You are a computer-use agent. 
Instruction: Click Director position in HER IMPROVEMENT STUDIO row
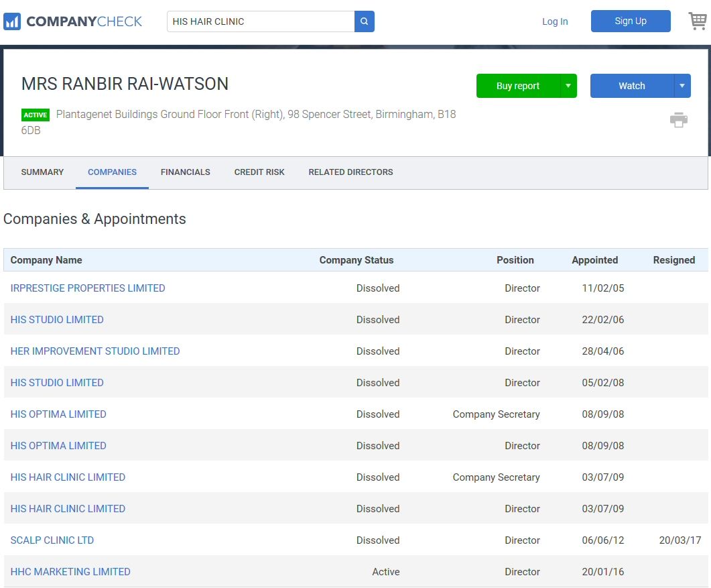click(523, 351)
